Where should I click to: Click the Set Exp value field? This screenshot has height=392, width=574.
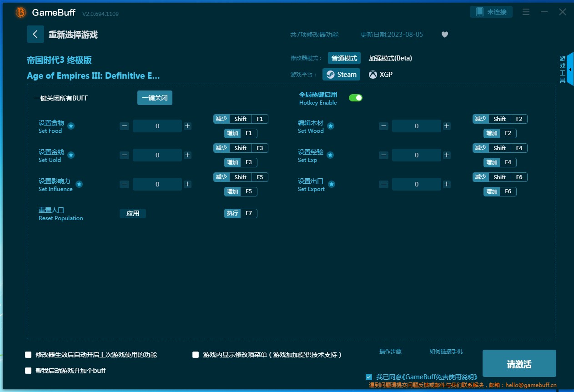coord(417,155)
